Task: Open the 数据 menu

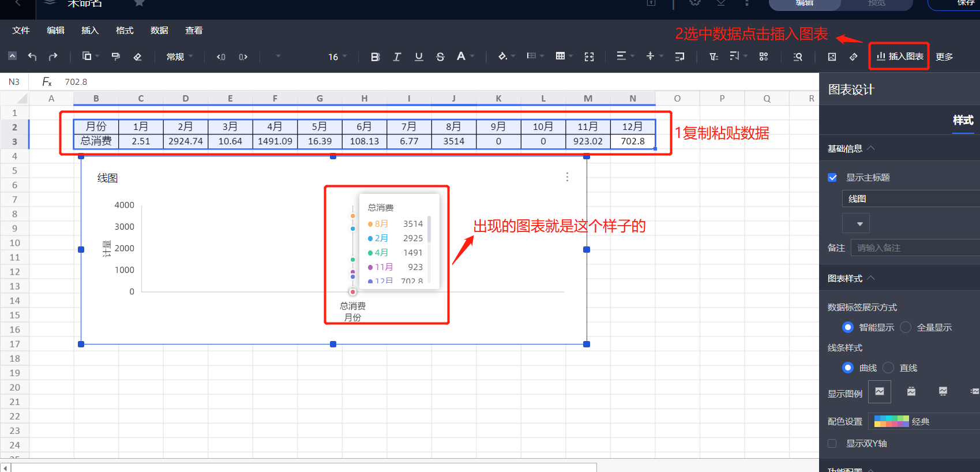Action: point(159,31)
